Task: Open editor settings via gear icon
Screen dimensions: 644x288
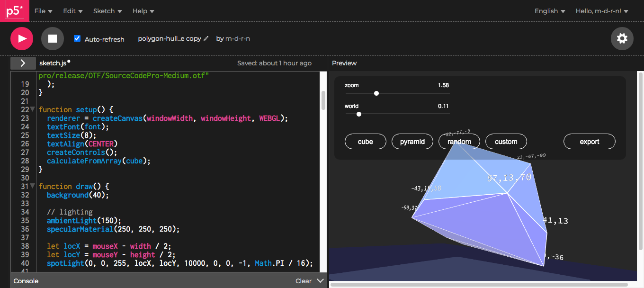Action: pyautogui.click(x=622, y=39)
